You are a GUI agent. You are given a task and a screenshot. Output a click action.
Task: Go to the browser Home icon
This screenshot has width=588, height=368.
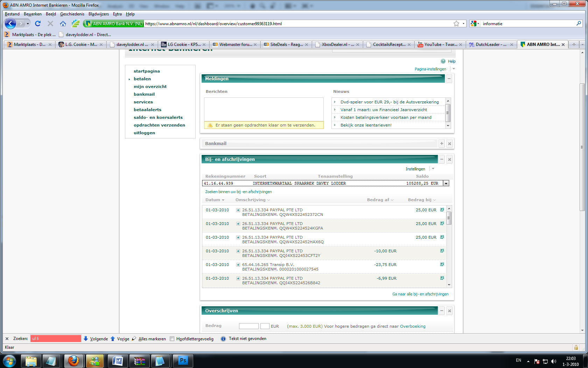[63, 23]
